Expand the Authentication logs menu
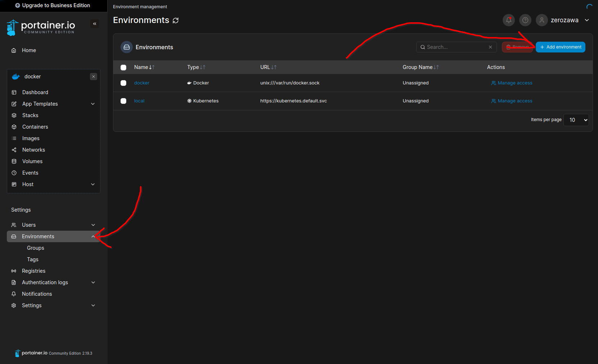Screen dimensions: 598x364 click(93, 282)
